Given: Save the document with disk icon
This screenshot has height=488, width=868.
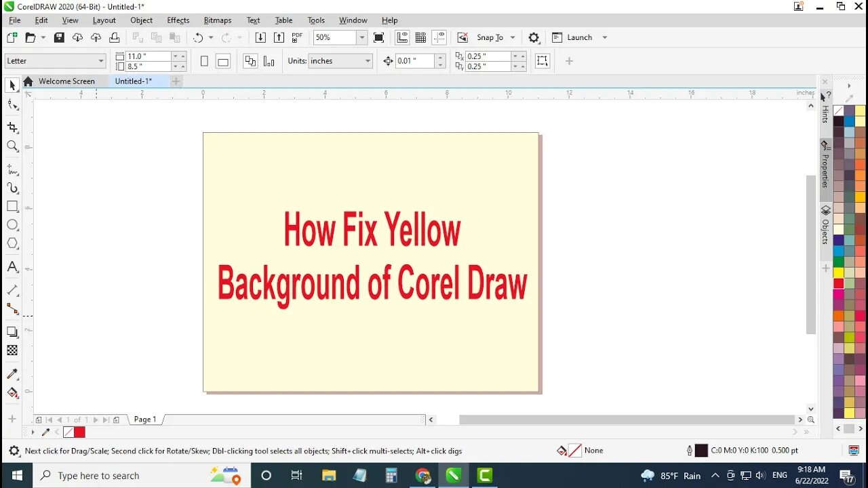Looking at the screenshot, I should tap(59, 37).
